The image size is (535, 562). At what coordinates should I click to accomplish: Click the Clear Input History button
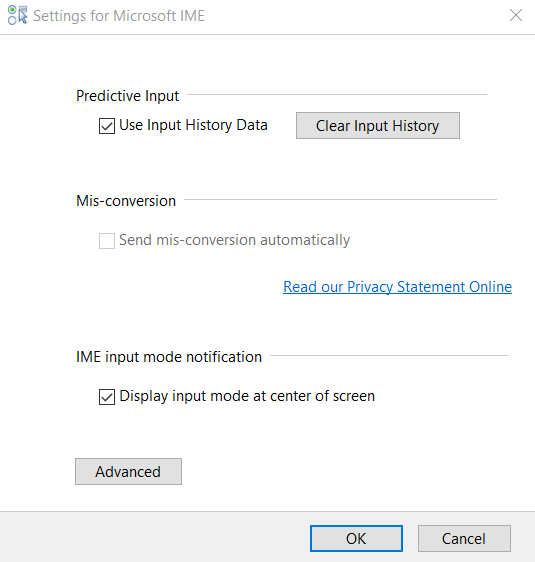coord(378,125)
